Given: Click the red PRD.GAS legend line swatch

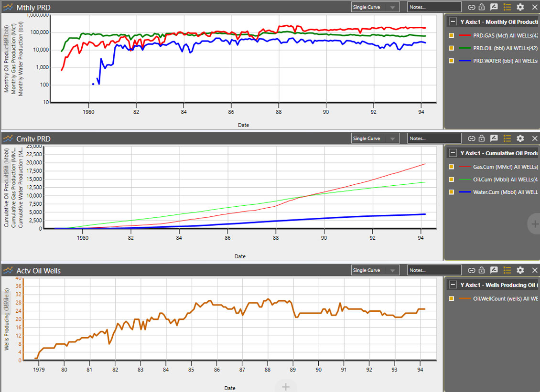Looking at the screenshot, I should coord(464,35).
